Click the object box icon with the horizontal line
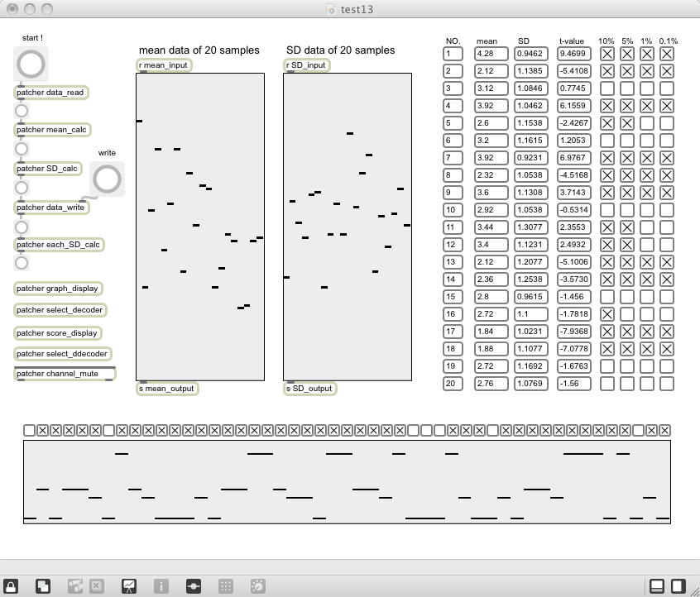700x597 pixels. 194,586
